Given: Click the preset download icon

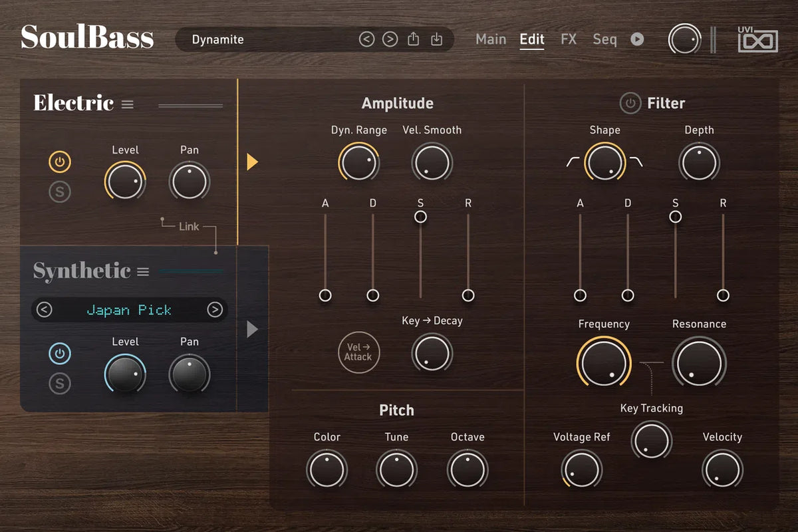Looking at the screenshot, I should [x=436, y=39].
